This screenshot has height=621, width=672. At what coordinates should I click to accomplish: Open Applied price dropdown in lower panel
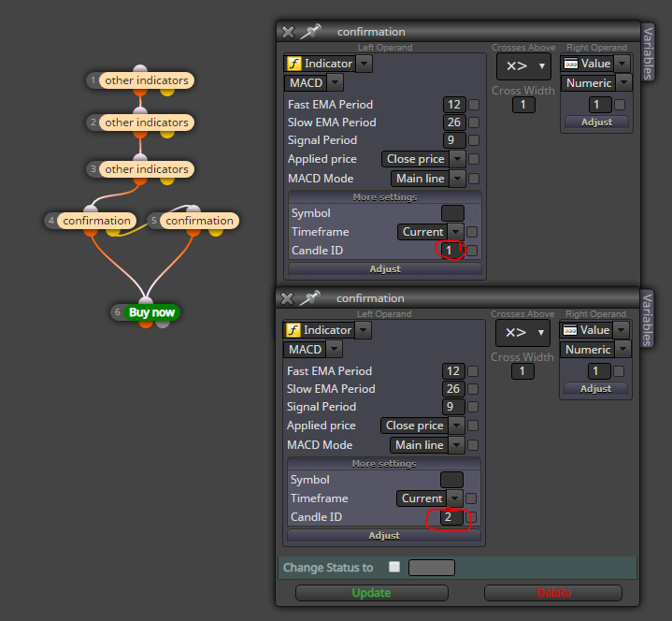457,426
